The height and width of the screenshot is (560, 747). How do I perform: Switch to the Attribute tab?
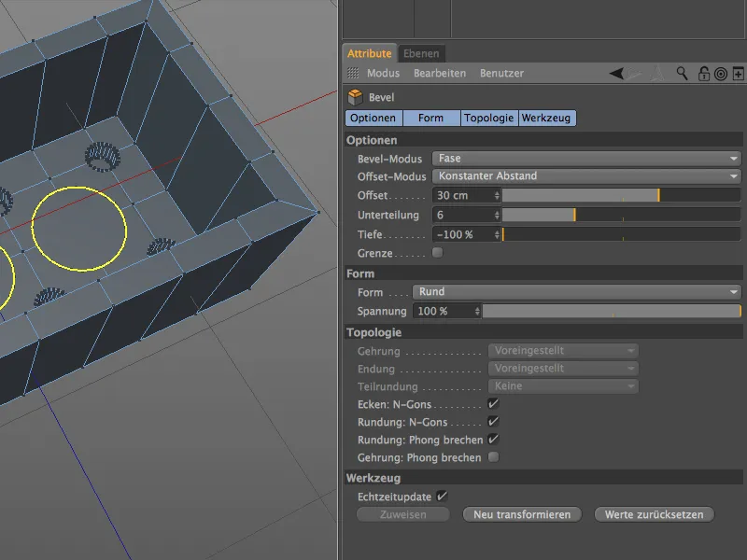click(x=369, y=53)
